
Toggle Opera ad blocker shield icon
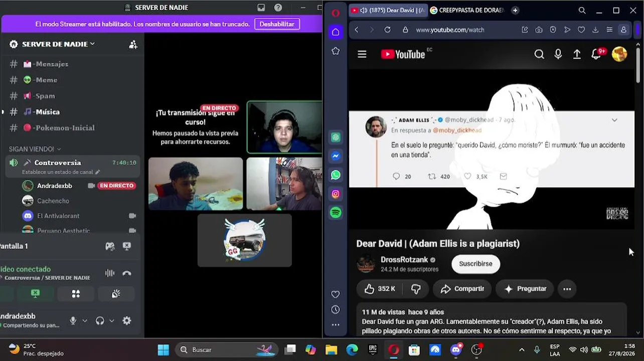553,30
